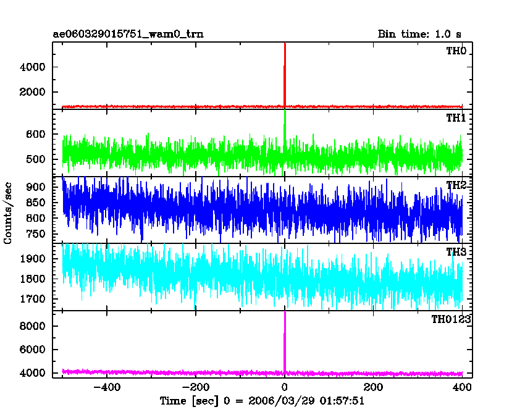Select the 600 tick in the TH1 panel
Viewport: 525px width, 420px height.
[35, 134]
